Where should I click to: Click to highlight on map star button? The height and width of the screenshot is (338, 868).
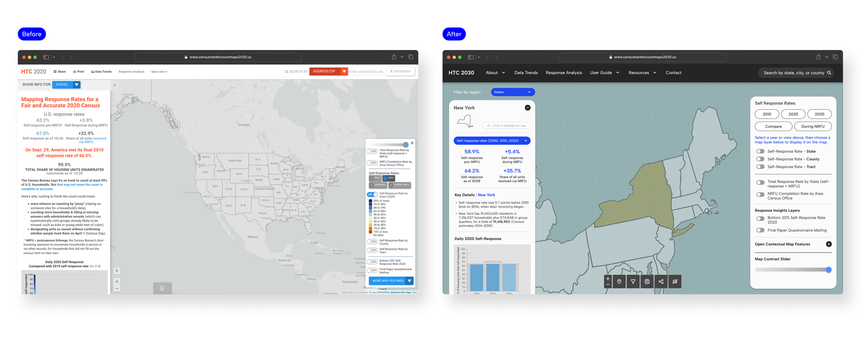coord(506,125)
